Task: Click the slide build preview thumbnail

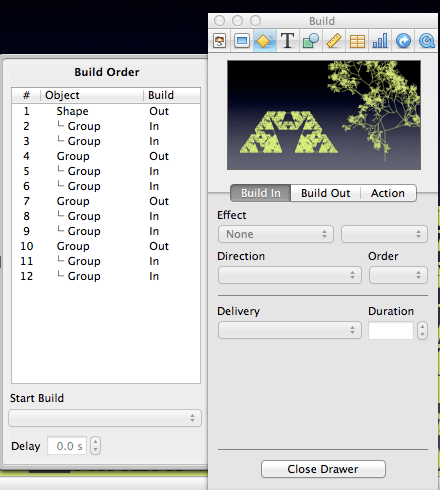Action: pos(324,115)
